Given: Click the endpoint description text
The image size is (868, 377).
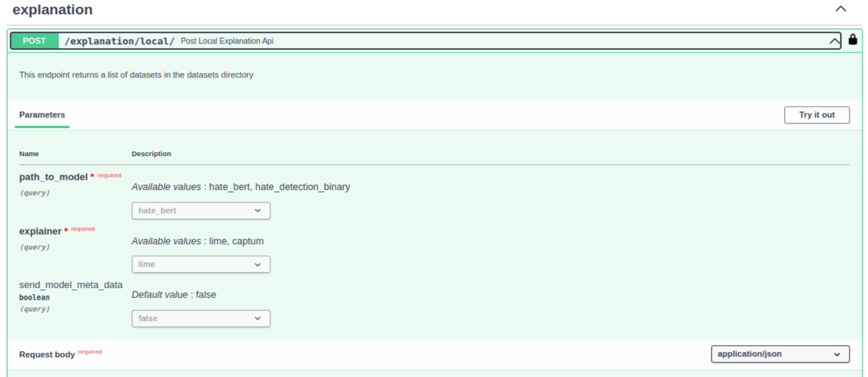Looking at the screenshot, I should tap(136, 75).
